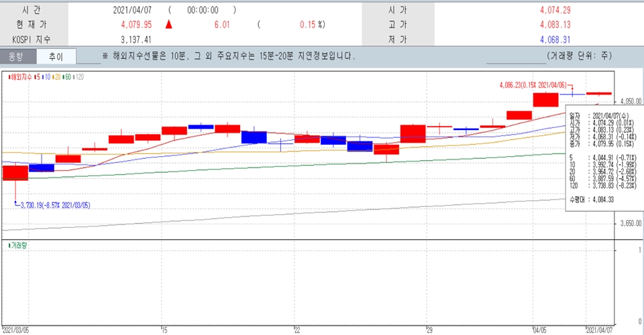The image size is (644, 335).
Task: Click the red up-triangle price change indicator
Action: (169, 25)
